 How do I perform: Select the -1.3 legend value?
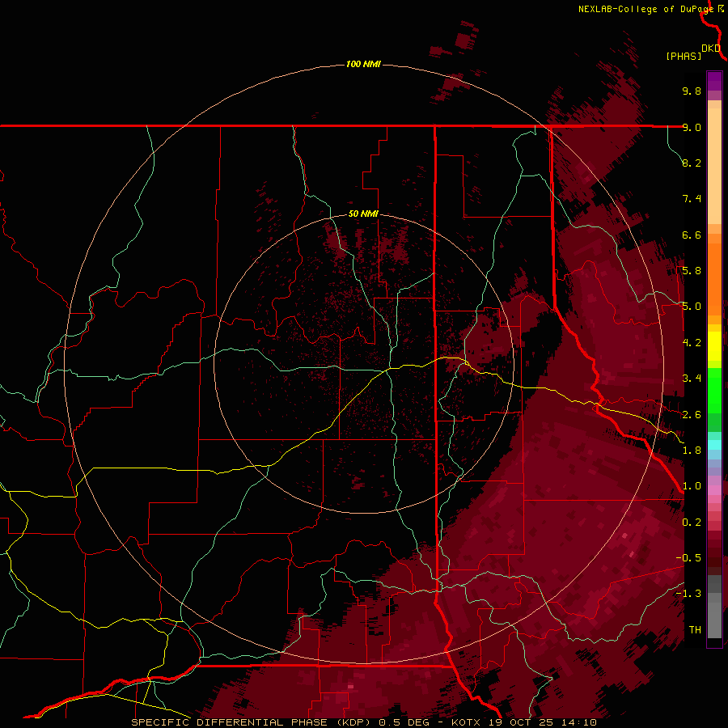(x=688, y=594)
